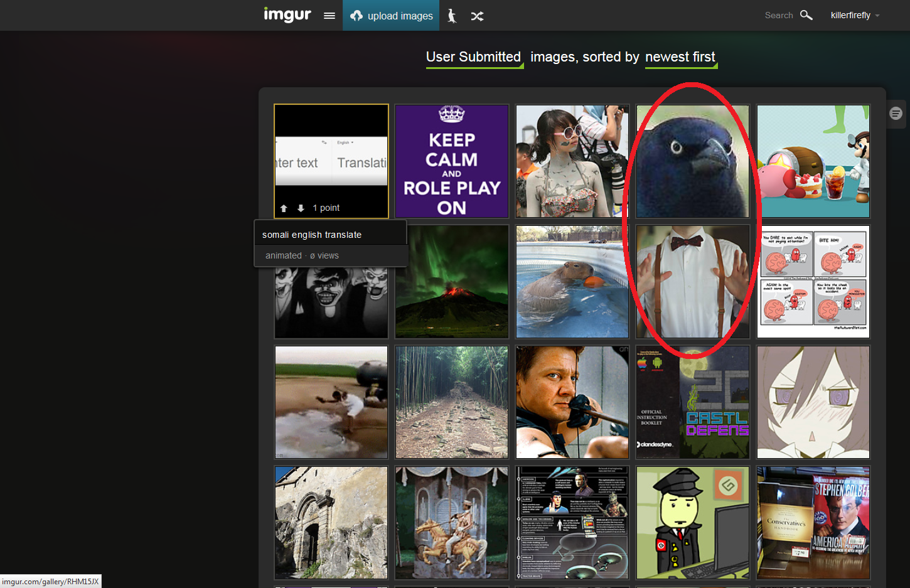The width and height of the screenshot is (910, 588).
Task: Open the Keep Calm Role Play thumbnail
Action: point(452,161)
